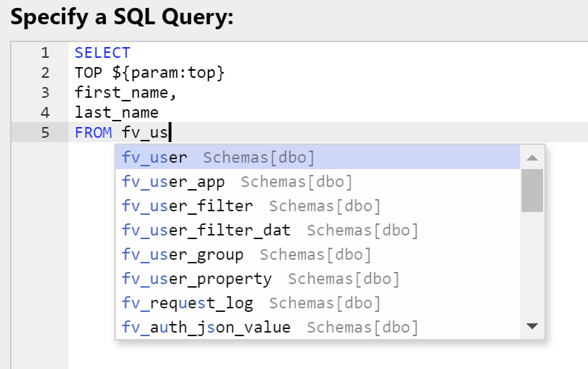Click scroll down arrow in suggestion list
This screenshot has width=588, height=369.
click(x=532, y=326)
